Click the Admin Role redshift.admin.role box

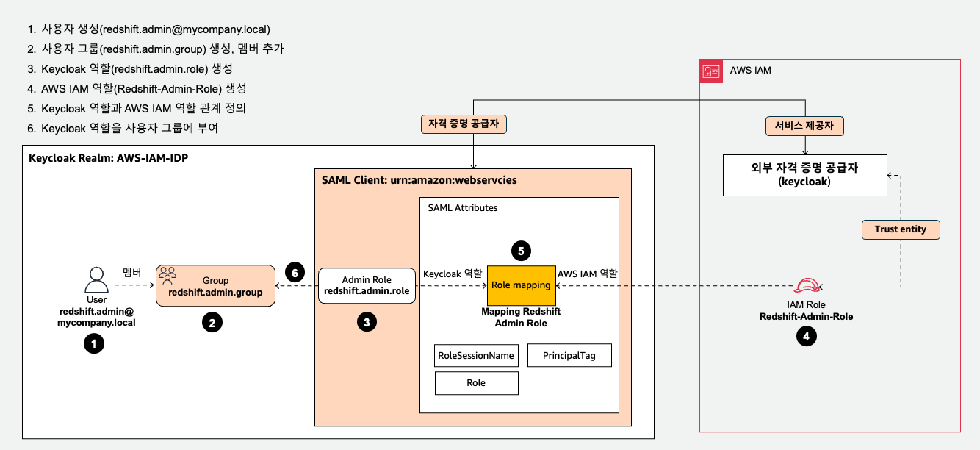point(367,286)
